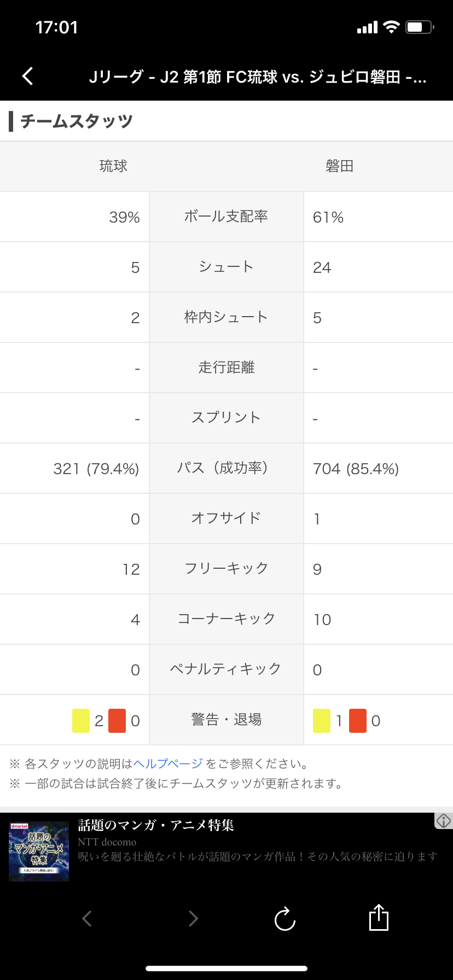
Task: Tap the home indicator bar
Action: coord(226,969)
